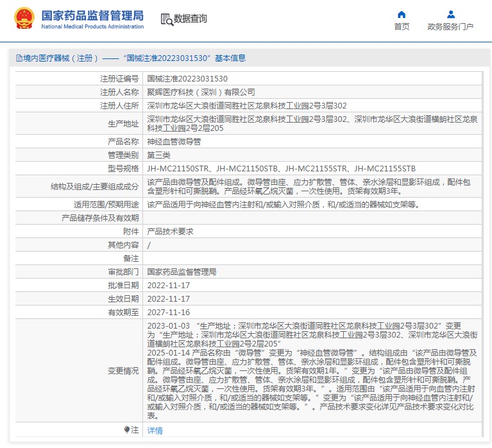Click the expiry date 2027-11-16 value

[x=168, y=313]
